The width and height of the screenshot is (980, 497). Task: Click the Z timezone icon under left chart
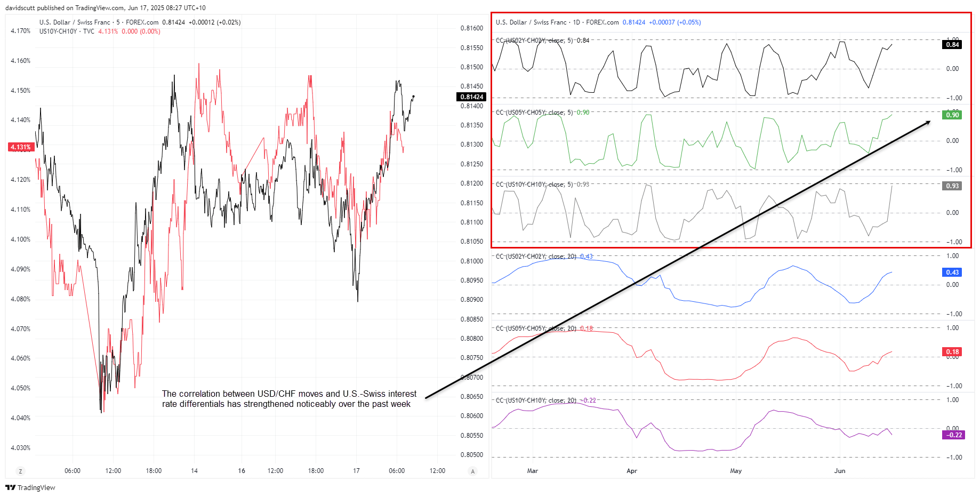coord(20,471)
